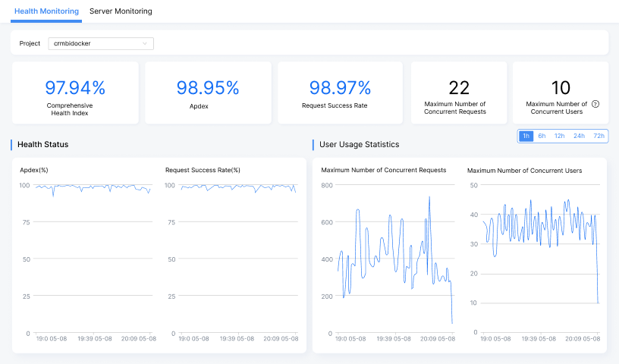Click the Apdex(%) chart title
The width and height of the screenshot is (619, 364).
pyautogui.click(x=34, y=170)
